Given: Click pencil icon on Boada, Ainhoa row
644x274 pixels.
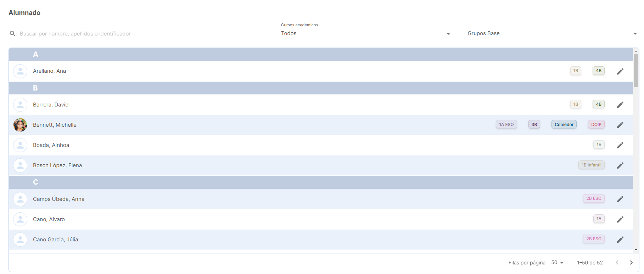Looking at the screenshot, I should pos(620,145).
